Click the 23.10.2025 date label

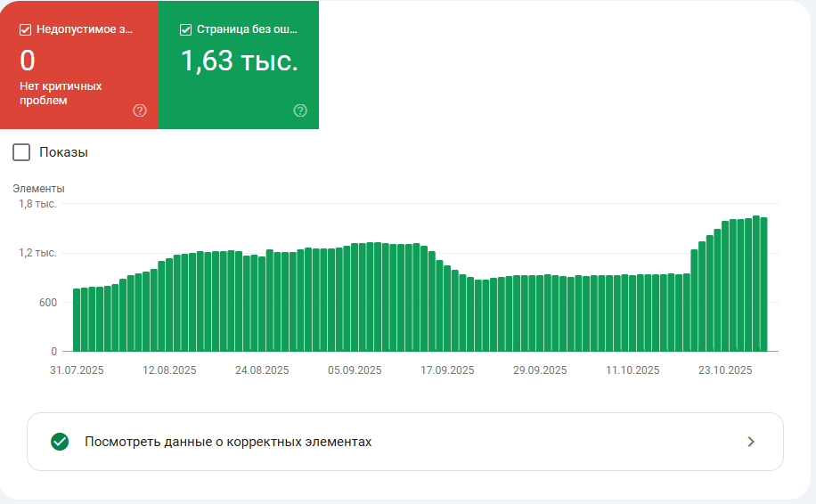pos(725,370)
